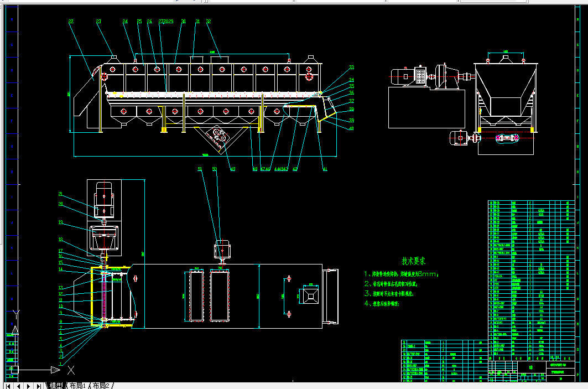The width and height of the screenshot is (588, 389).
Task: Pick part callout number 40
Action: coord(351,128)
